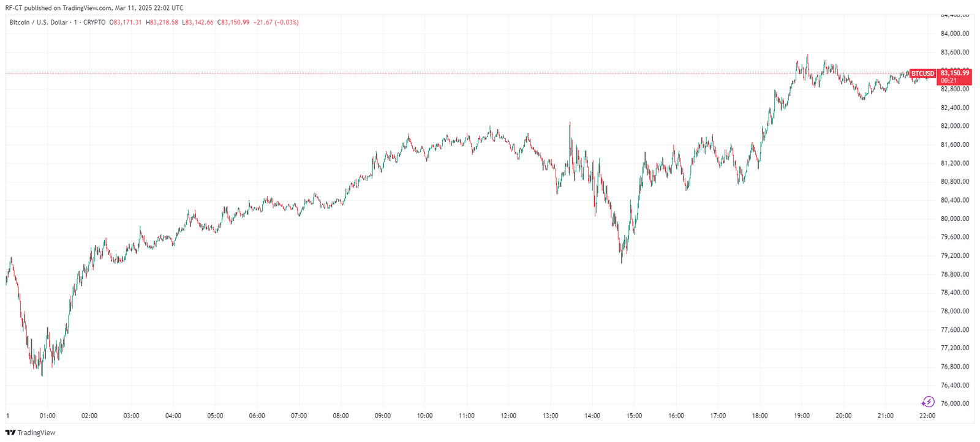The height and width of the screenshot is (442, 980).
Task: Click the 76,400.00 price axis label
Action: click(955, 385)
